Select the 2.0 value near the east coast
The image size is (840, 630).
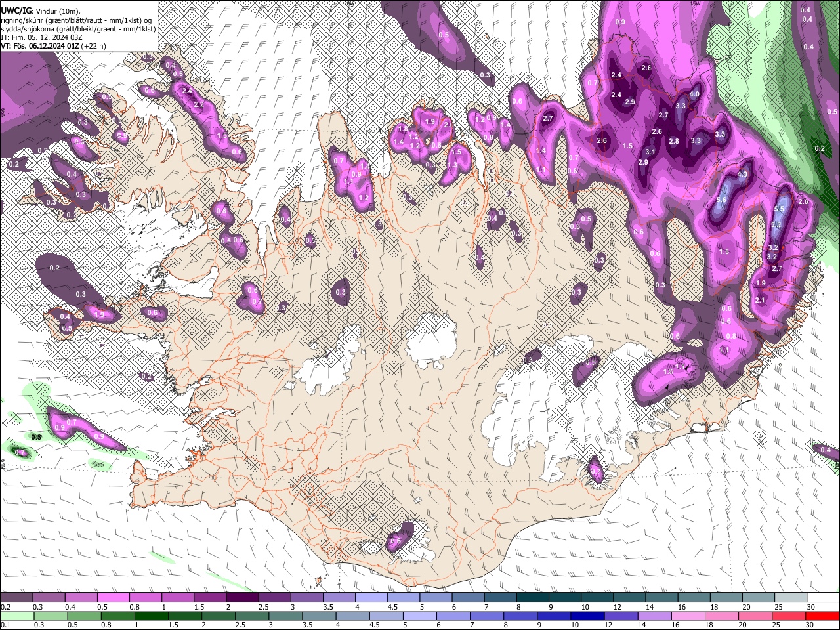tap(804, 202)
